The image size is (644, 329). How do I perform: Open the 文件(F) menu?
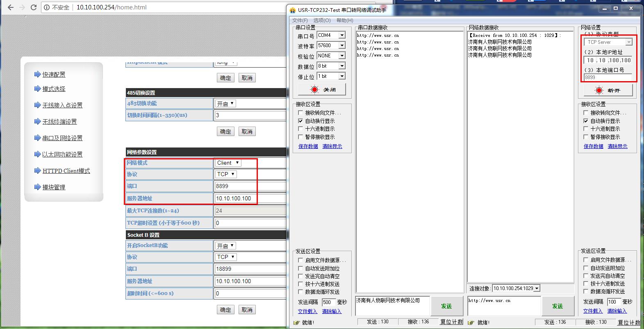(300, 20)
